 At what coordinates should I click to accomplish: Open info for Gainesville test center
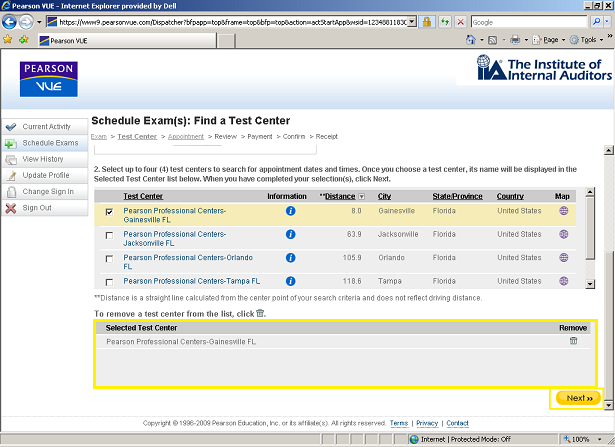290,211
